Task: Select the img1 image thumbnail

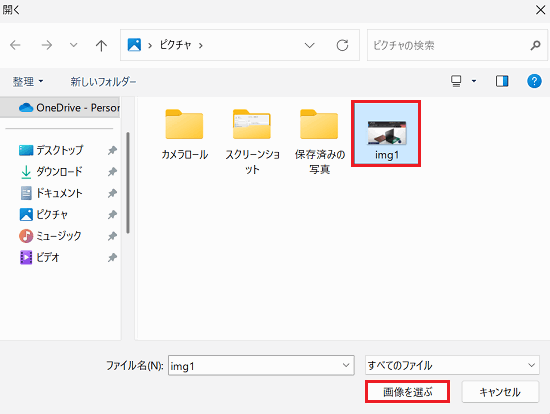Action: (x=386, y=134)
